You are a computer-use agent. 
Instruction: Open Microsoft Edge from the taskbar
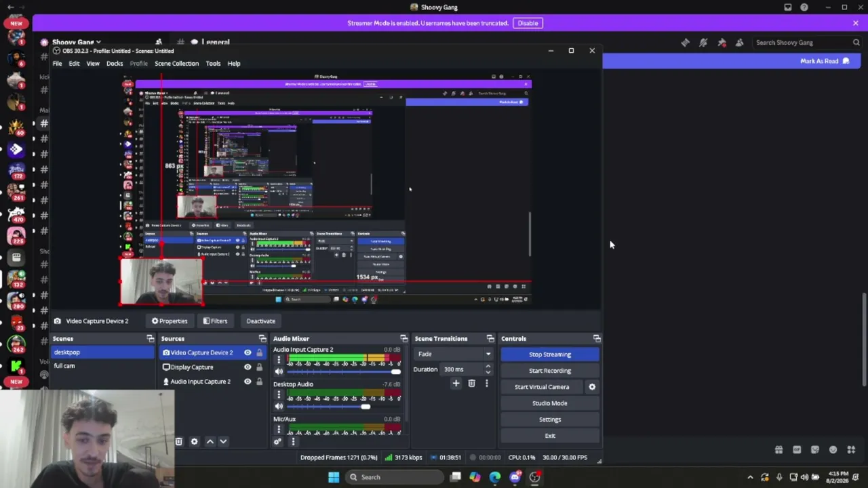(495, 477)
